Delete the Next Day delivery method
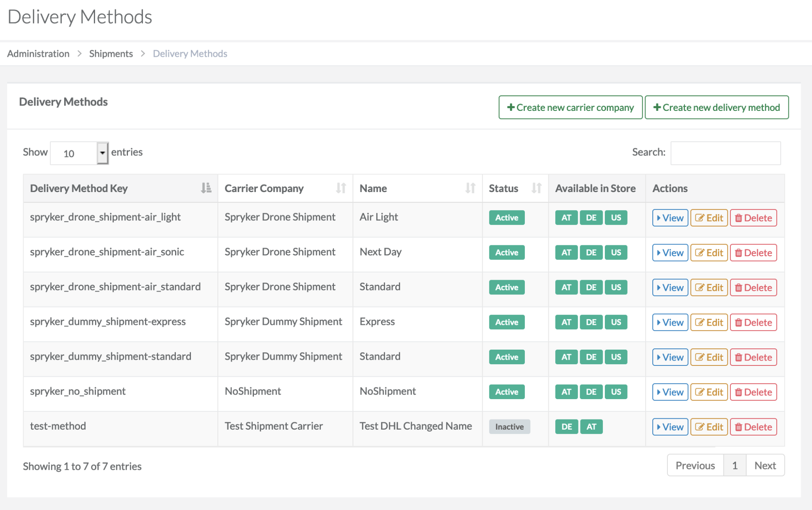812x510 pixels. click(x=754, y=253)
